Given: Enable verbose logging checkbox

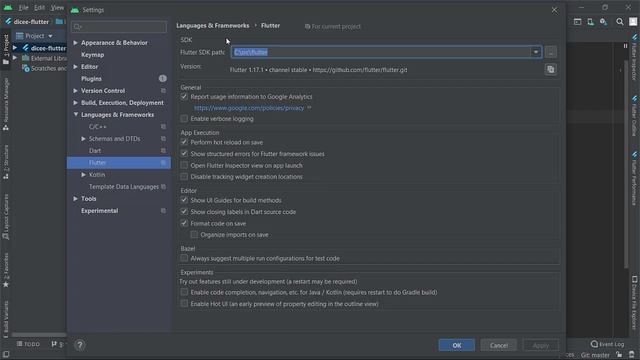Looking at the screenshot, I should click(x=184, y=118).
